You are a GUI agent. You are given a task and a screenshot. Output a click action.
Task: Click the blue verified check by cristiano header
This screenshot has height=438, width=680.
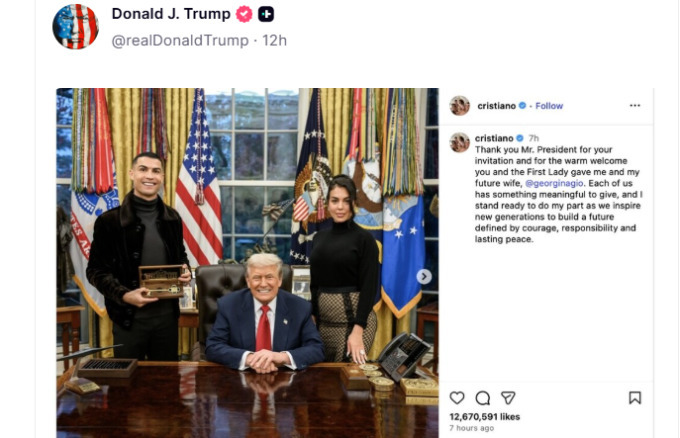[x=522, y=105]
